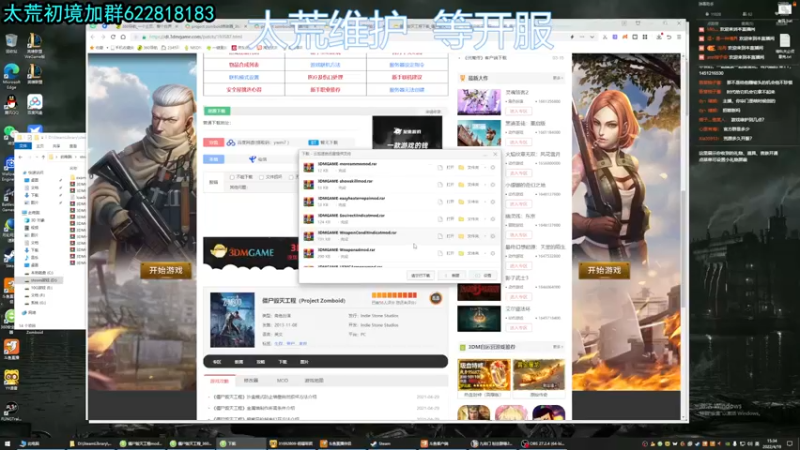The width and height of the screenshot is (800, 450).
Task: Select MOD tab below game info
Action: [282, 381]
